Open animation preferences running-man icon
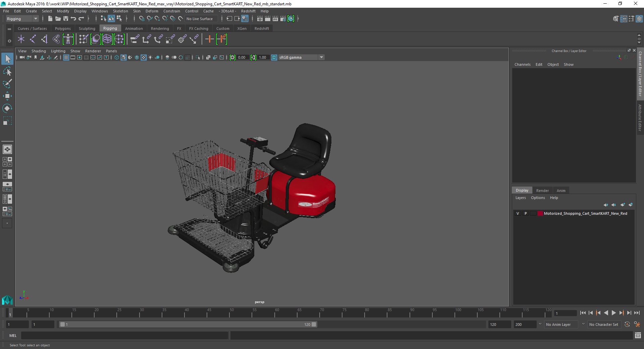644x349 pixels. [637, 325]
